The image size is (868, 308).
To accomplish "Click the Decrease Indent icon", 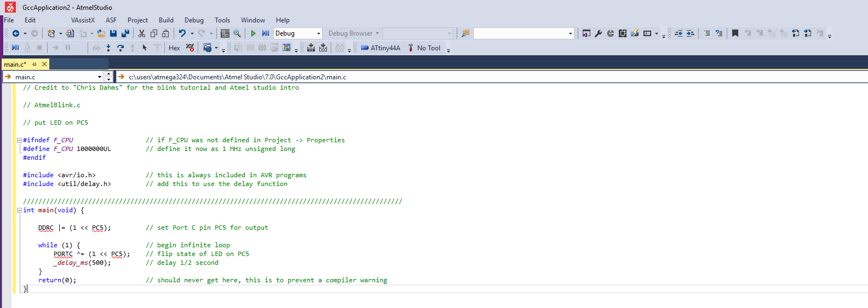I will pos(679,33).
